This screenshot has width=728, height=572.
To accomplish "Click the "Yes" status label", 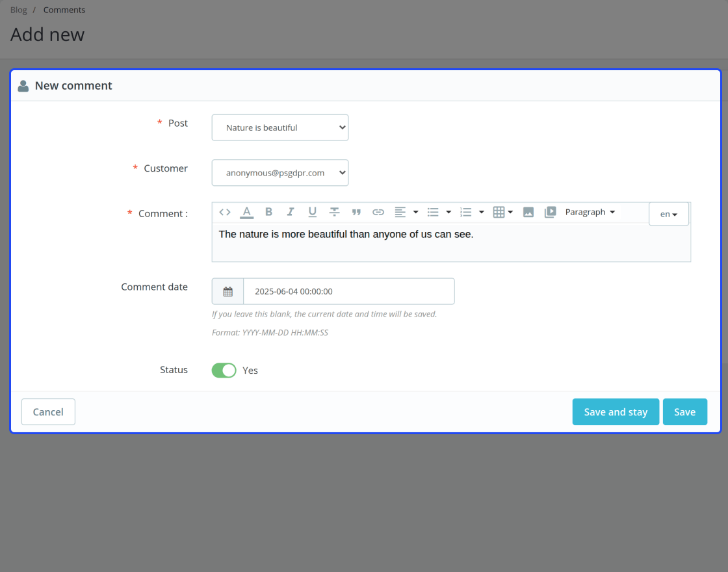I will (x=250, y=370).
